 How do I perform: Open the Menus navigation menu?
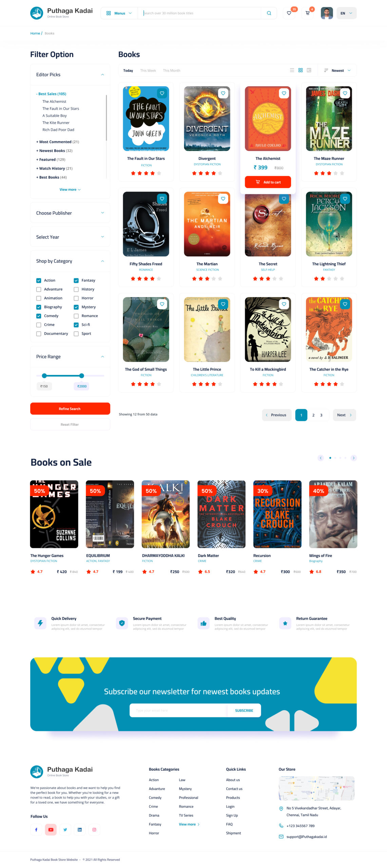pos(119,13)
